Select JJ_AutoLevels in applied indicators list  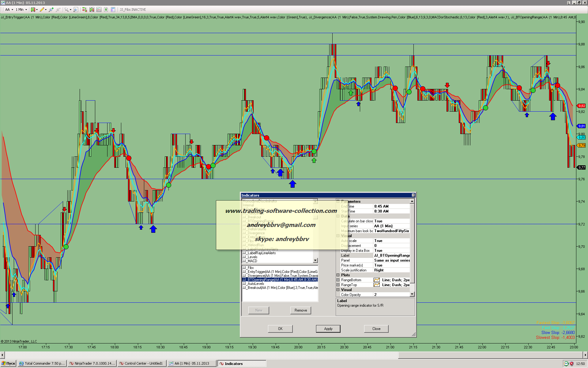click(254, 284)
